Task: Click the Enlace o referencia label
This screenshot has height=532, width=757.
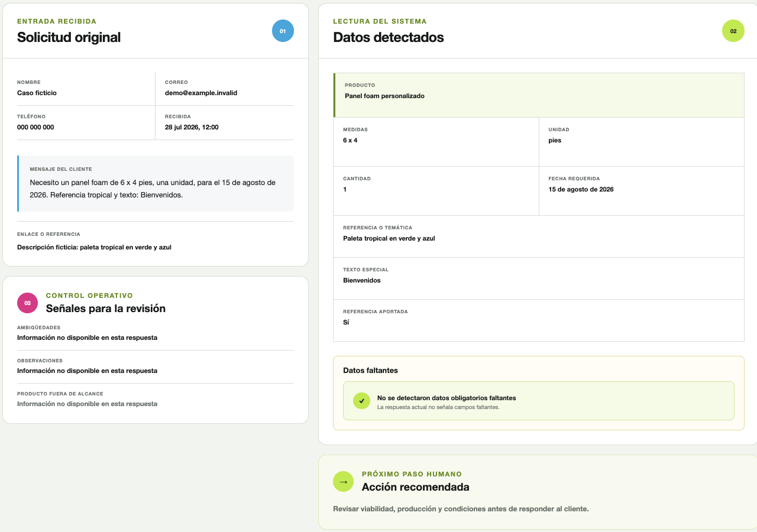Action: pyautogui.click(x=48, y=234)
